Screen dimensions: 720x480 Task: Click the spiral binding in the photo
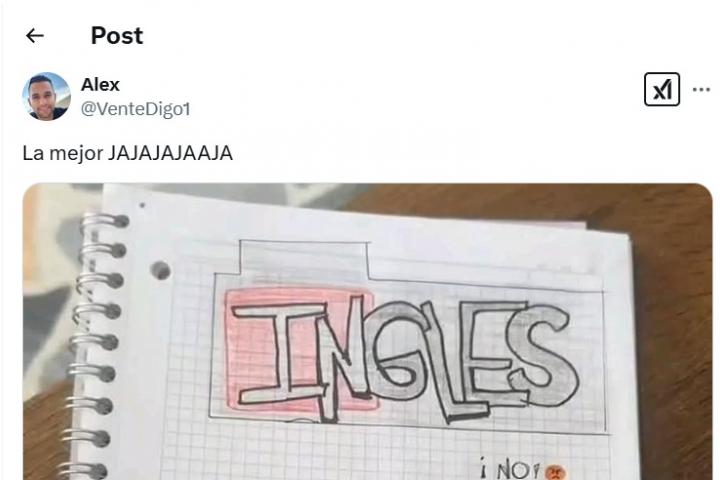(94, 344)
